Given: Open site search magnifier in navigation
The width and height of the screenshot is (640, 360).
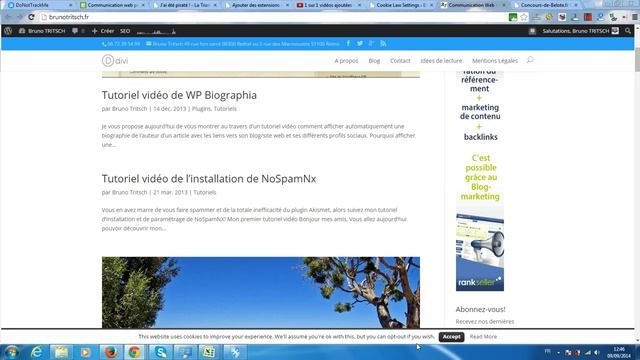Looking at the screenshot, I should click(530, 60).
